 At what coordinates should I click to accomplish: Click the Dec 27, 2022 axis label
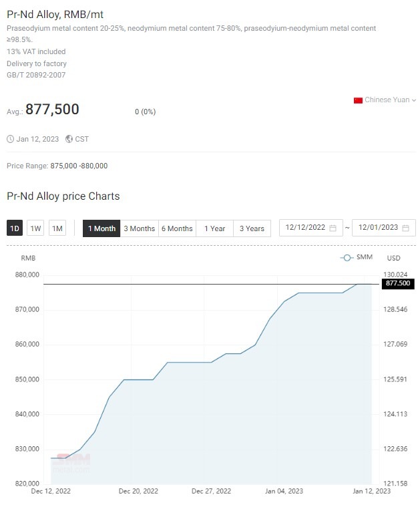(x=211, y=491)
